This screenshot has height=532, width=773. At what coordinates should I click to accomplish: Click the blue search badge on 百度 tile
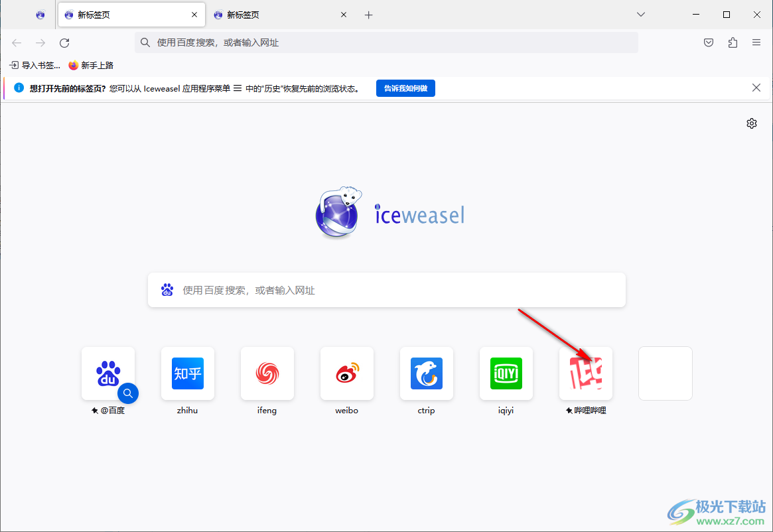(x=127, y=393)
